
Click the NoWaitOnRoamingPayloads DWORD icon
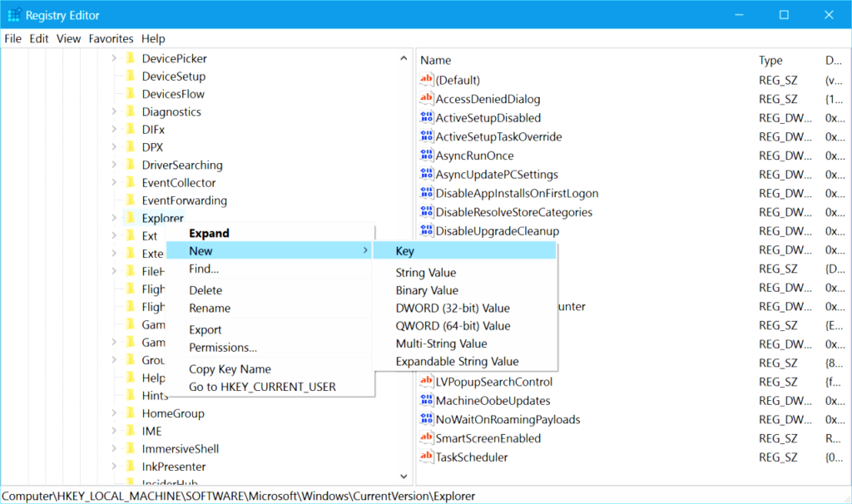[x=427, y=418]
